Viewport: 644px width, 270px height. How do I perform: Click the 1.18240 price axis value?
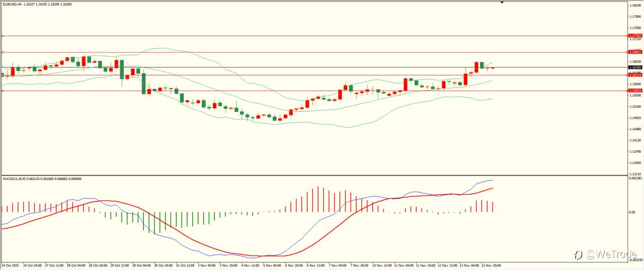[635, 6]
